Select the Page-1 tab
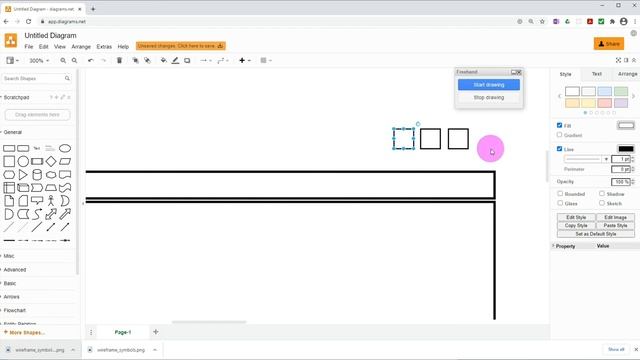Screen dimensions: 640x360 click(x=122, y=332)
